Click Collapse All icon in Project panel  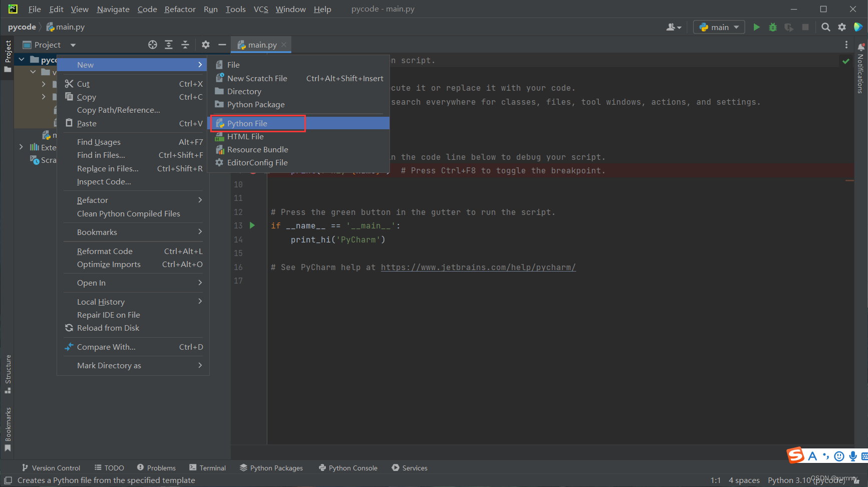pos(185,45)
